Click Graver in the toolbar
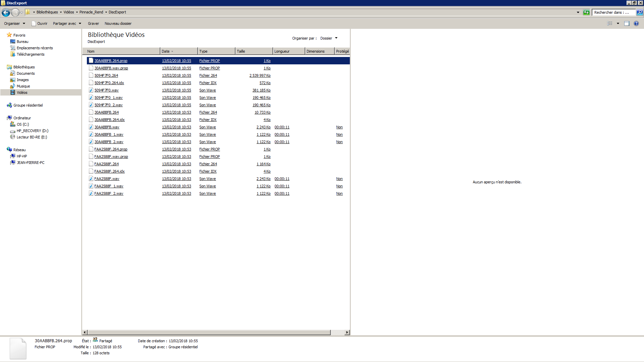This screenshot has height=362, width=644. pyautogui.click(x=93, y=23)
